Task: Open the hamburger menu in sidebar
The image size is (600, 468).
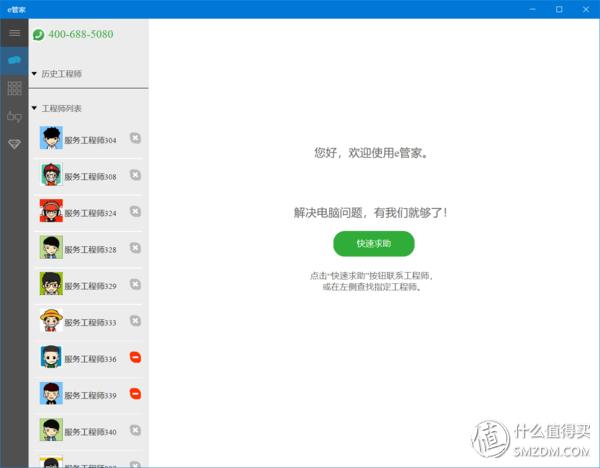Action: pyautogui.click(x=15, y=33)
